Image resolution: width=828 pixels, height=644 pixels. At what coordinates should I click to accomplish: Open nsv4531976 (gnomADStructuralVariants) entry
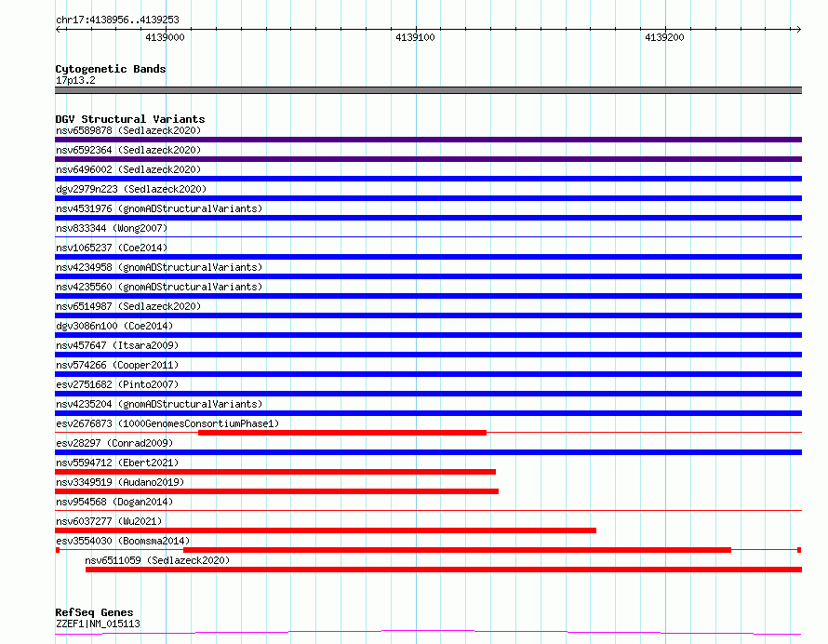159,208
